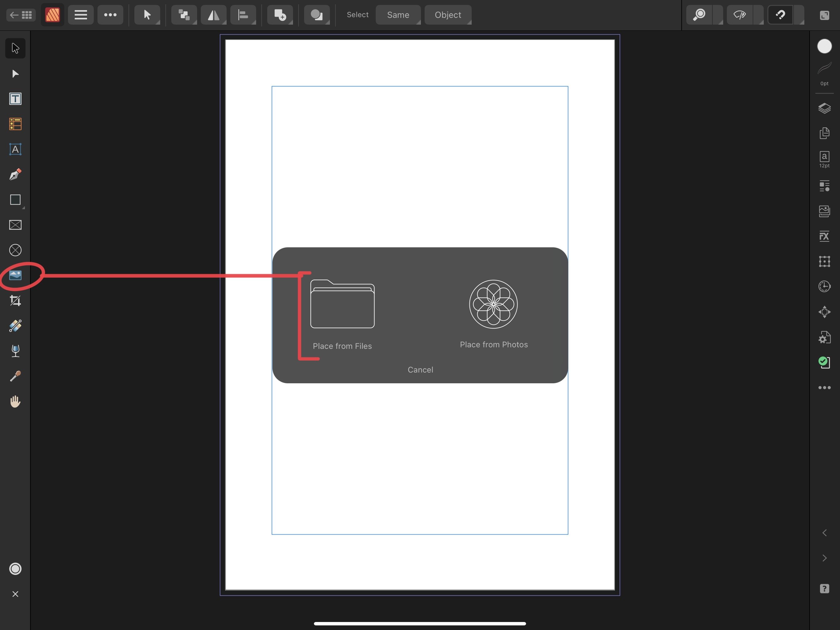Go to next page arrow
This screenshot has height=630, width=840.
coord(824,558)
